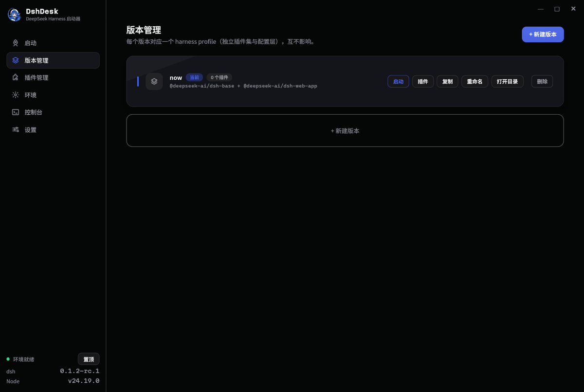Switch to the 控制台 page

[53, 112]
